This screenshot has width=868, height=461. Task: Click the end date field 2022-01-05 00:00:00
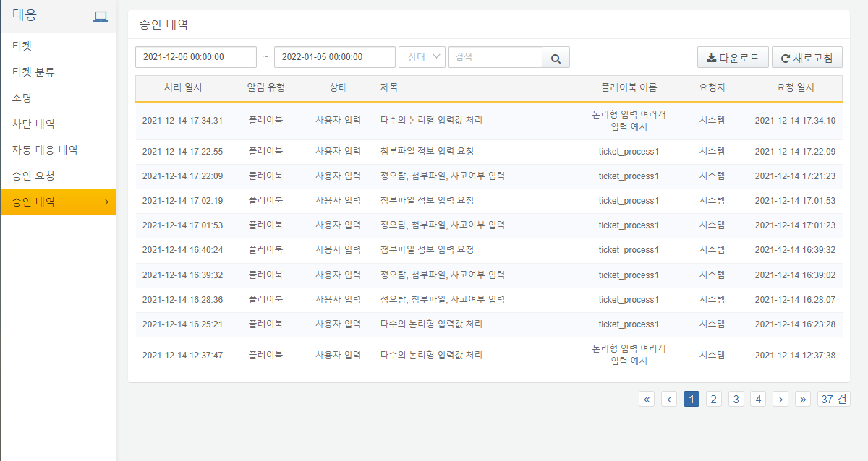coord(335,57)
